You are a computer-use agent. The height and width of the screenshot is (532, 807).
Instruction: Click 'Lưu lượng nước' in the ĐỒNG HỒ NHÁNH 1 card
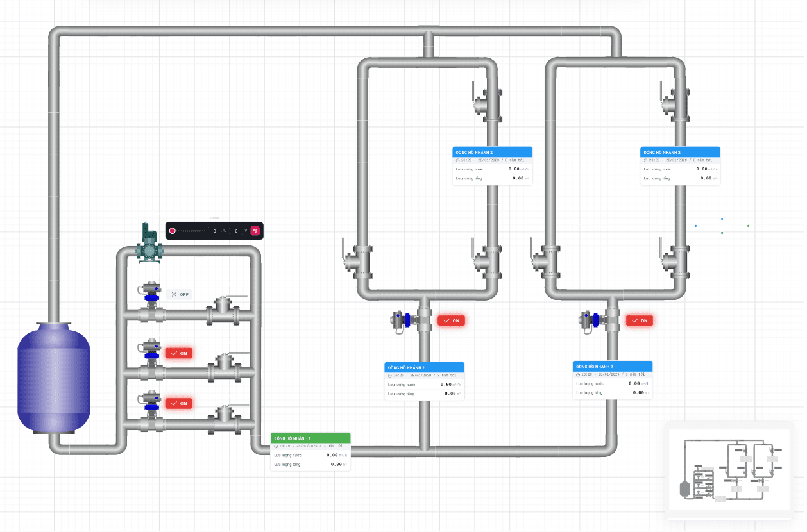pyautogui.click(x=287, y=455)
